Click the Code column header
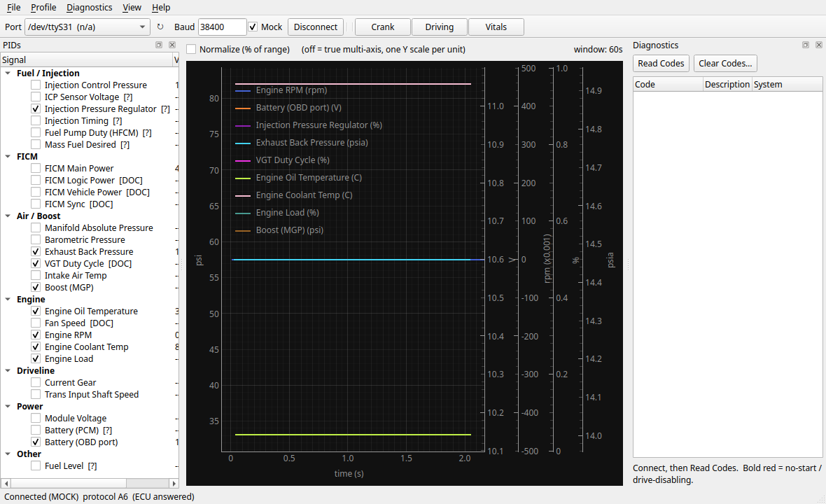This screenshot has width=826, height=504. 668,84
